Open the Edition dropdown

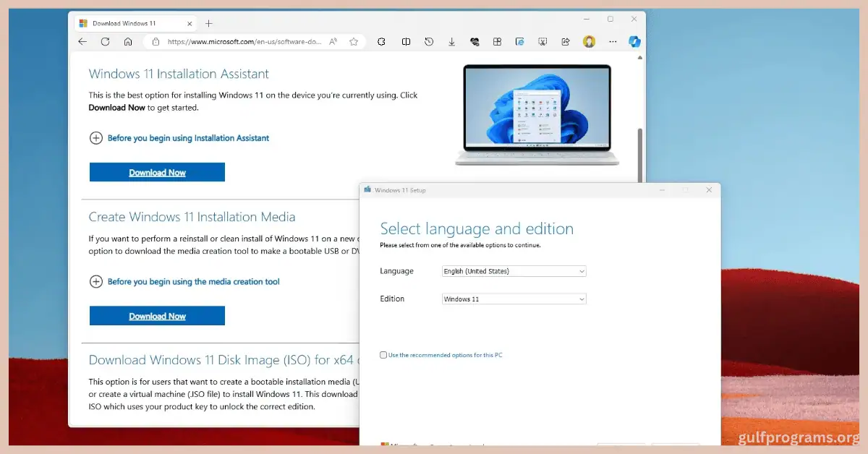coord(514,299)
